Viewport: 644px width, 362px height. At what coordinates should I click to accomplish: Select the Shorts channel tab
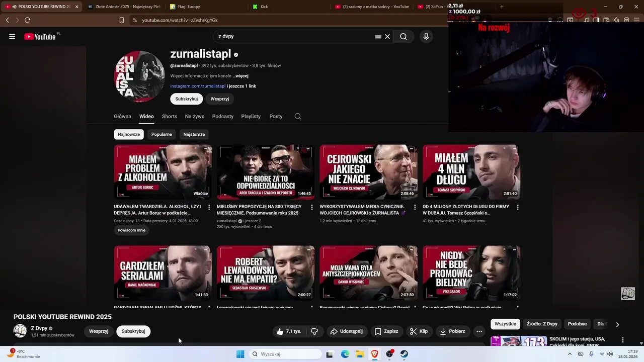[x=170, y=116]
